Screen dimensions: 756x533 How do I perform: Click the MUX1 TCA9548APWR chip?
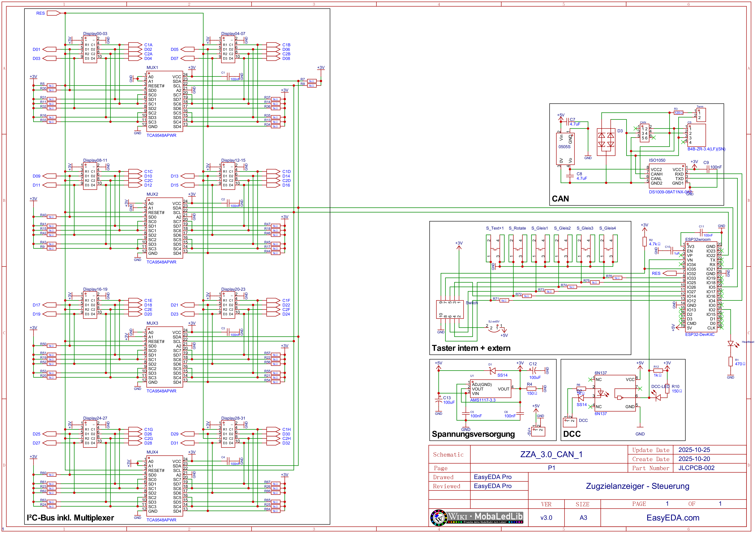click(165, 101)
